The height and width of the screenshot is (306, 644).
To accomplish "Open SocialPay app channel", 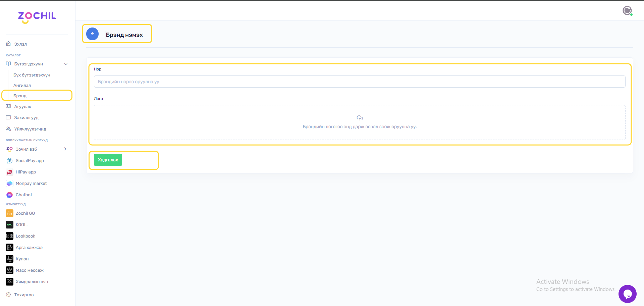I will click(30, 161).
